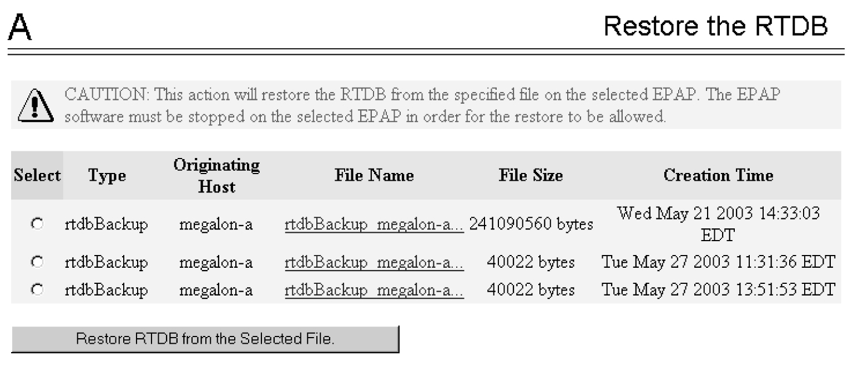Viewport: 868px width, 367px height.
Task: Open the rtdbBackup file link from 13:51:53
Action: click(374, 290)
